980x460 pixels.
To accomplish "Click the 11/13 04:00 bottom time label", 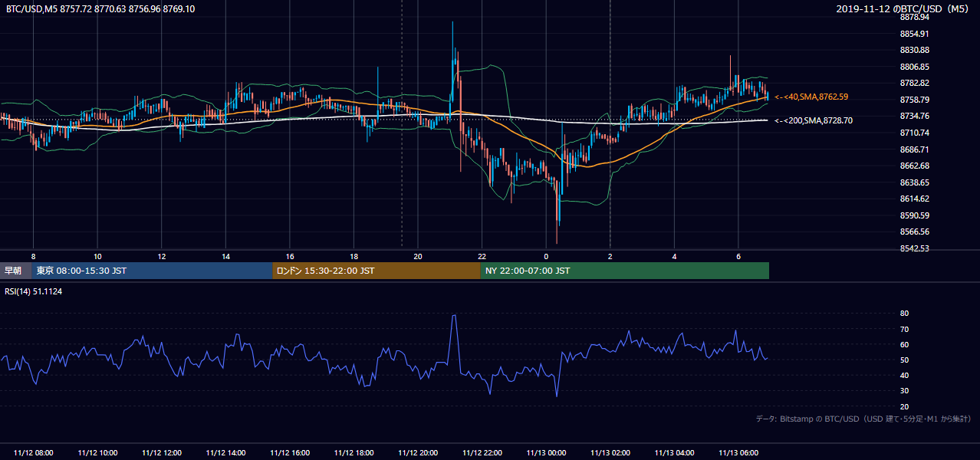I will [x=674, y=453].
